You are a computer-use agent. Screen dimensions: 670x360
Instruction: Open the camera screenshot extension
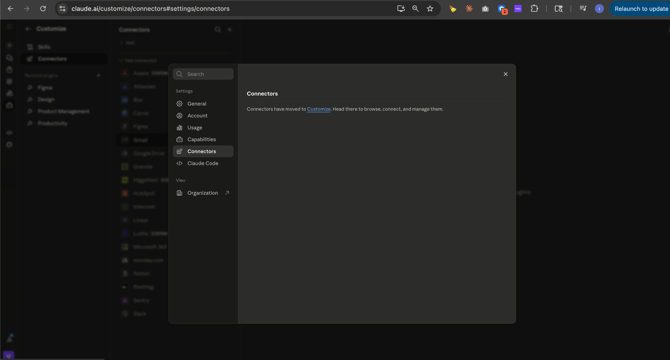click(485, 9)
